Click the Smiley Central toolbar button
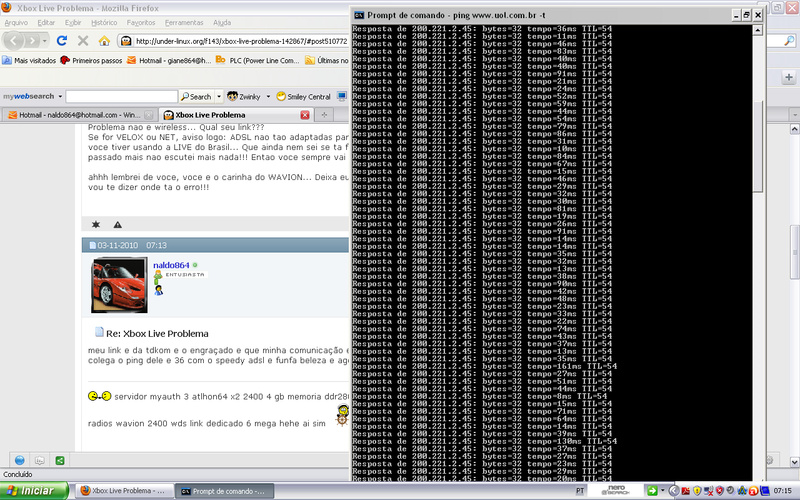800x500 pixels. point(304,96)
